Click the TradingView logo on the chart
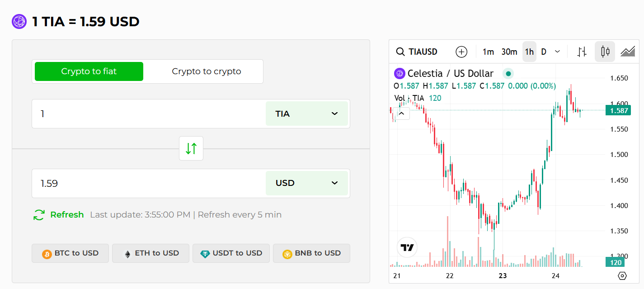Image resolution: width=644 pixels, height=289 pixels. tap(407, 247)
